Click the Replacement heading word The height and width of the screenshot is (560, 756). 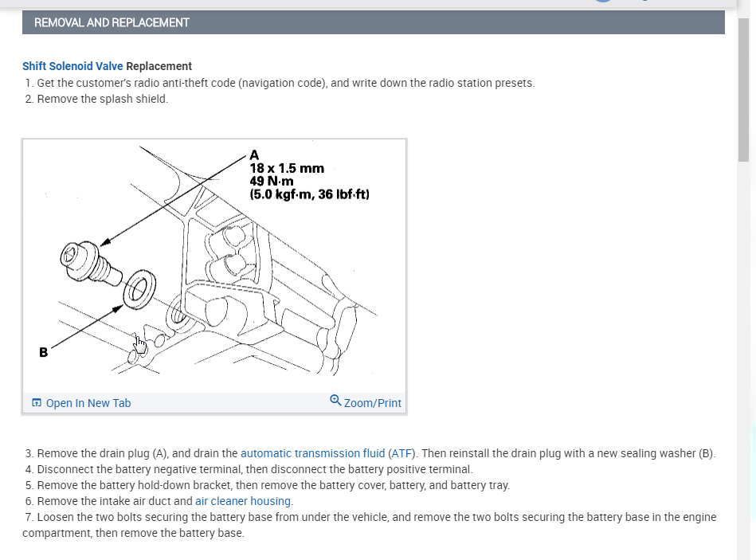159,66
